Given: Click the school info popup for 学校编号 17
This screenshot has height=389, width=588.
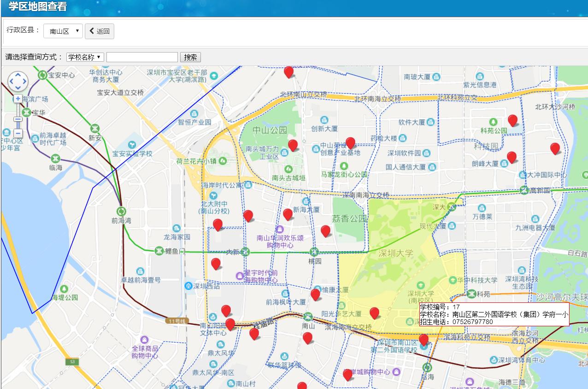Looking at the screenshot, I should pyautogui.click(x=494, y=314).
